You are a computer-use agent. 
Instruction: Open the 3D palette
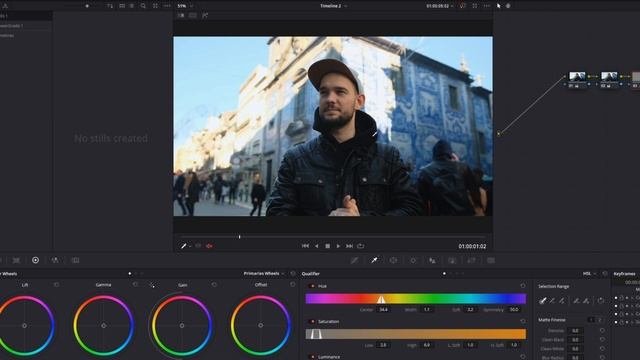491,260
